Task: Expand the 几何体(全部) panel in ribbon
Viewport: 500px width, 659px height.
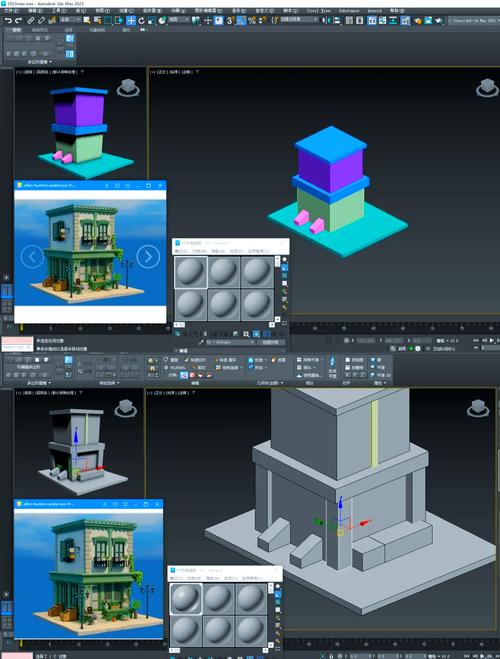Action: [270, 383]
